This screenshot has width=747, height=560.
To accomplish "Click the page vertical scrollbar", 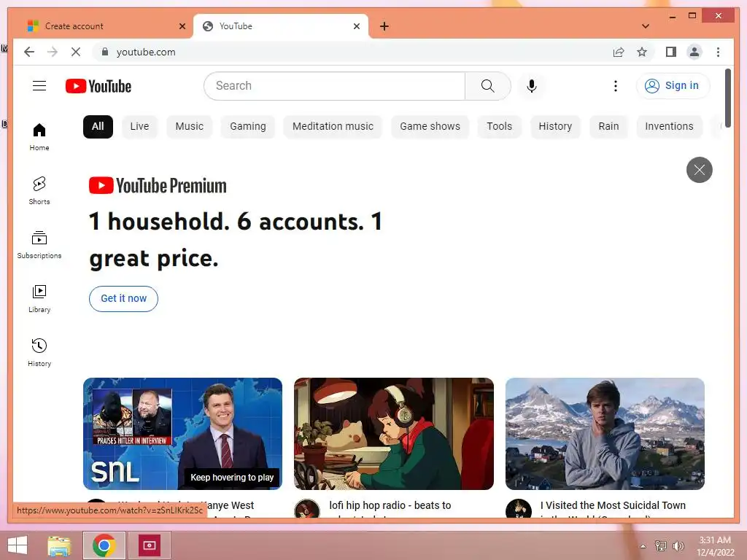I will click(x=727, y=98).
